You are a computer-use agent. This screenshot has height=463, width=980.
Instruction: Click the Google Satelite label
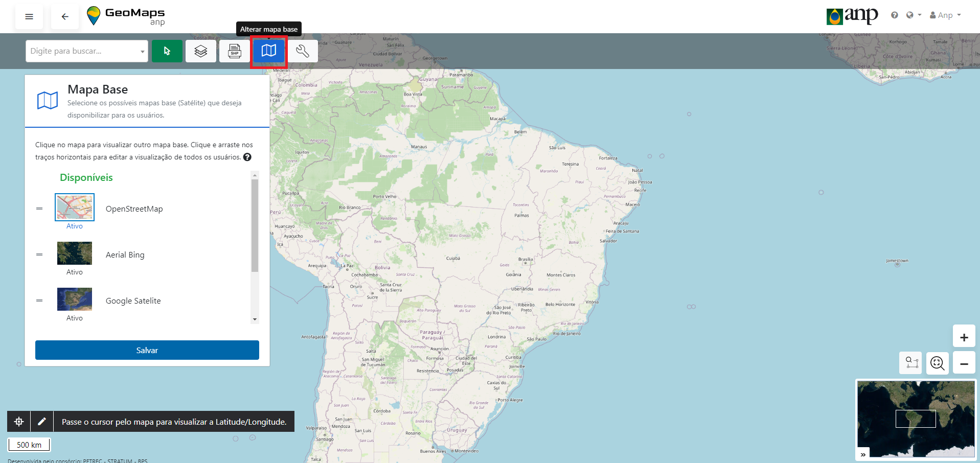pyautogui.click(x=133, y=301)
